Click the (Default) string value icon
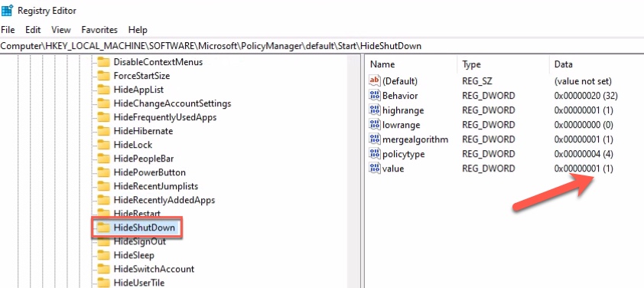 (x=375, y=81)
